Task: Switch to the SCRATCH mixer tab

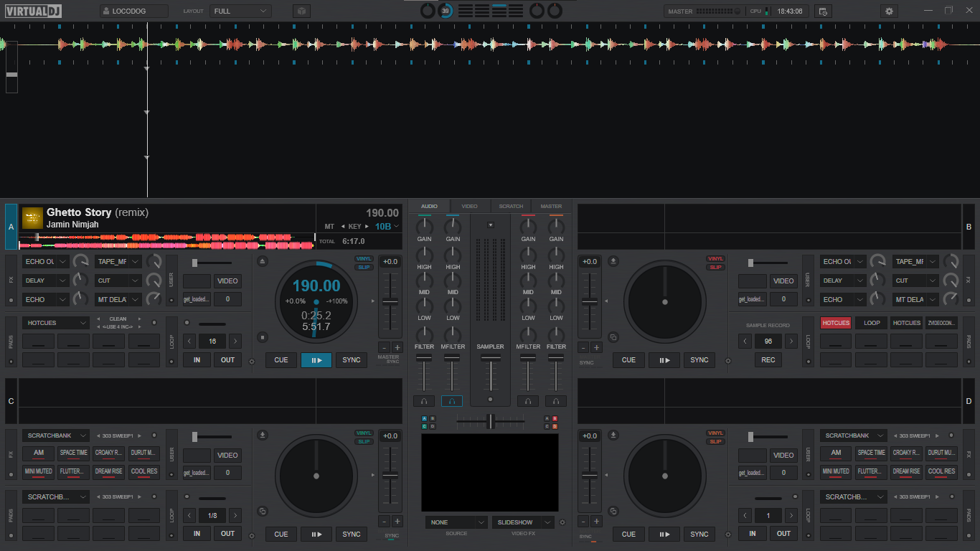Action: [x=511, y=207]
